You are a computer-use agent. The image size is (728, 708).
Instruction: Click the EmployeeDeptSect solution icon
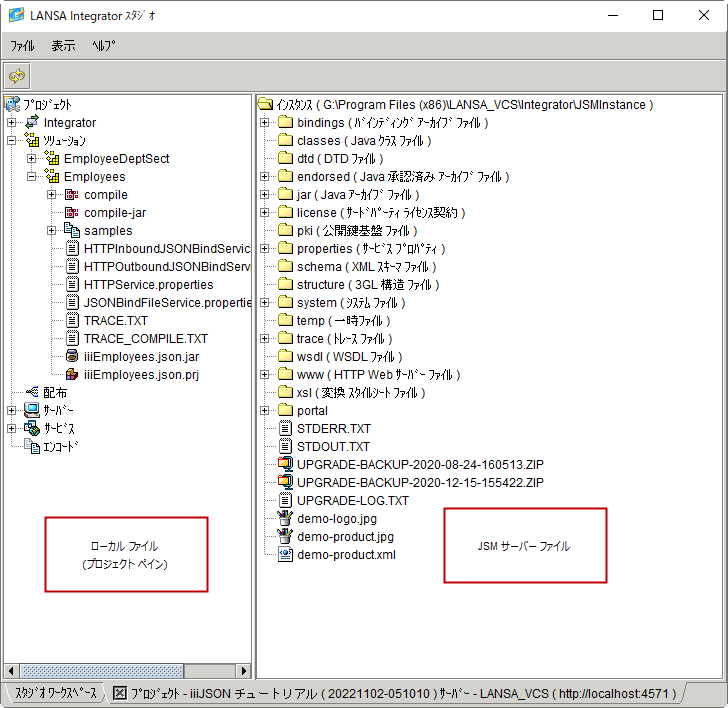coord(52,158)
